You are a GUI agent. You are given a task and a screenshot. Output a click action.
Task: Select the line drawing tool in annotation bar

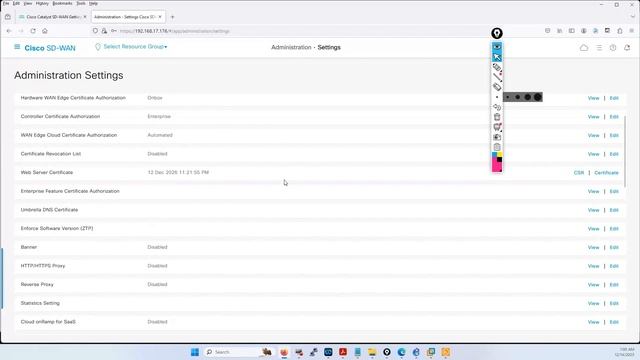[x=497, y=77]
